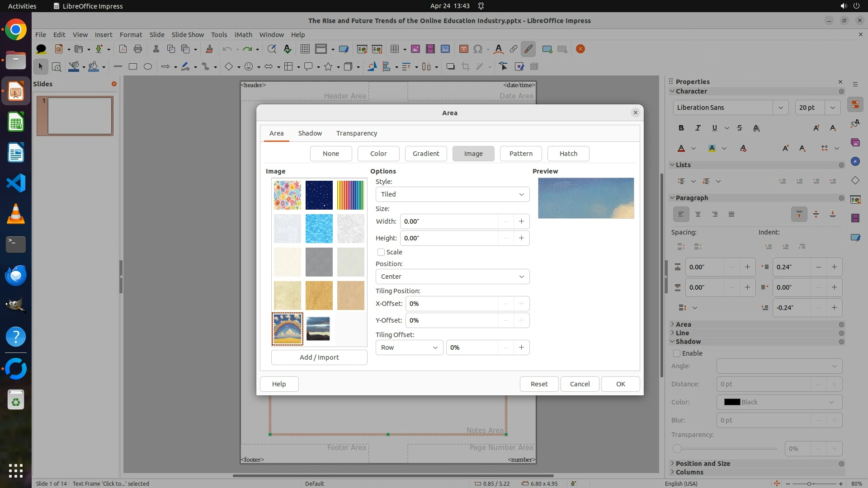The image size is (868, 488).
Task: Open the Position dropdown showing Center
Action: pyautogui.click(x=452, y=277)
